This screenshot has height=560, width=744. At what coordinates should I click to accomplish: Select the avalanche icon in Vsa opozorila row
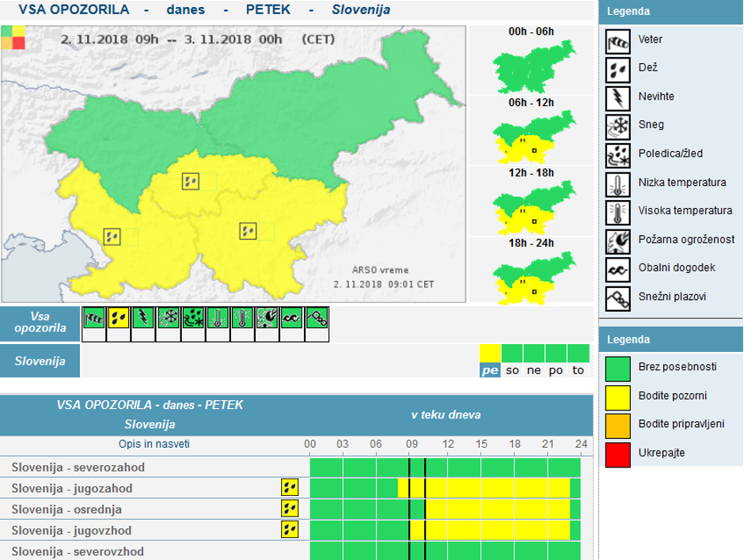click(x=316, y=318)
